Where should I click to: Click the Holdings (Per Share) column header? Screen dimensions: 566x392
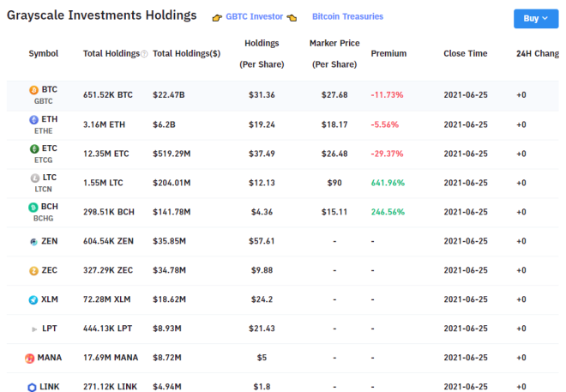coord(262,54)
